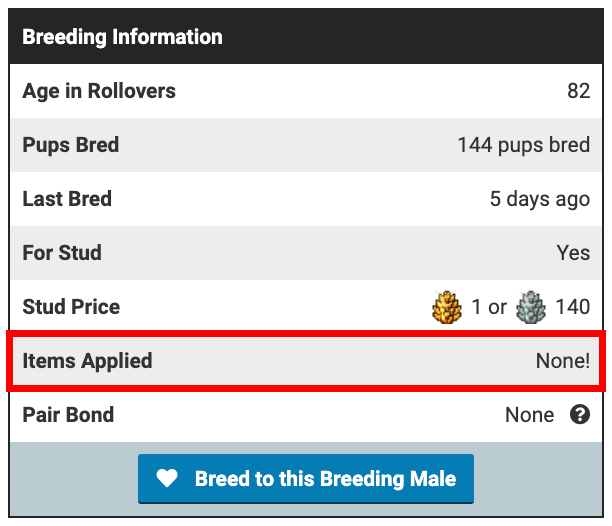
Task: Open the Pair Bond help question mark
Action: [580, 414]
